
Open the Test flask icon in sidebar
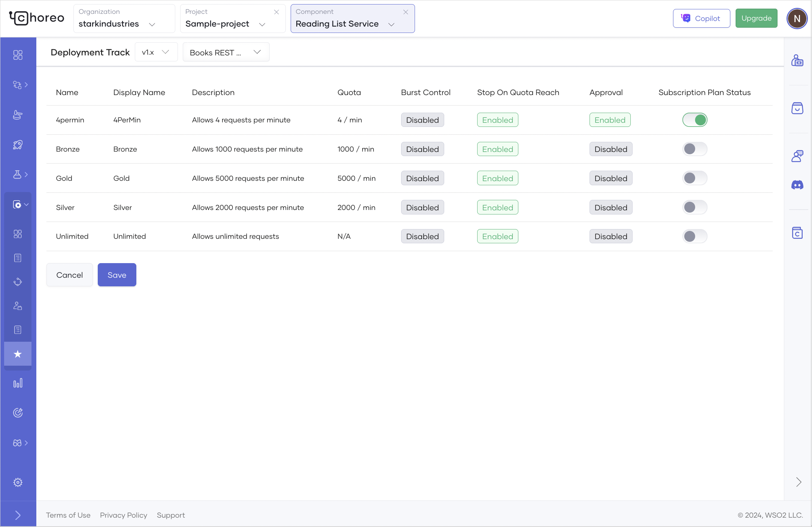pos(17,174)
